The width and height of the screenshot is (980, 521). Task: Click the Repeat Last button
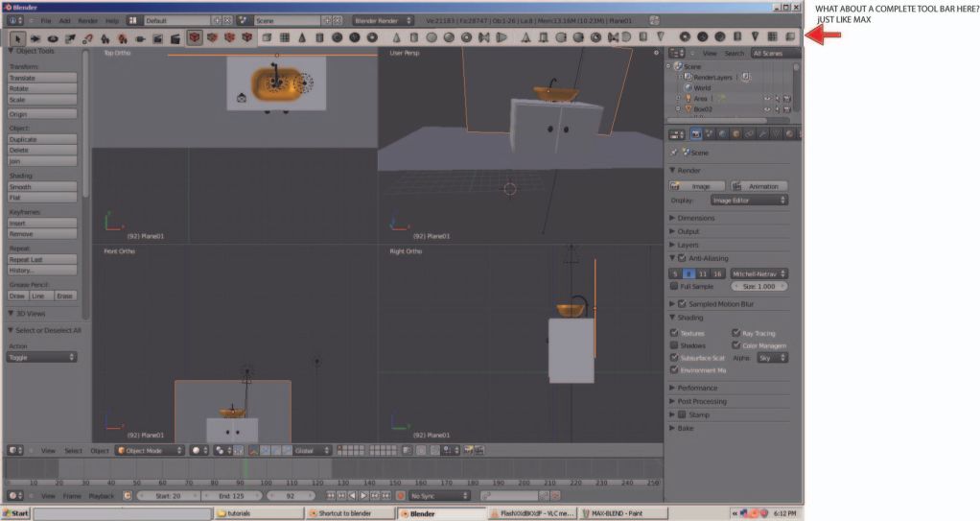[x=42, y=260]
